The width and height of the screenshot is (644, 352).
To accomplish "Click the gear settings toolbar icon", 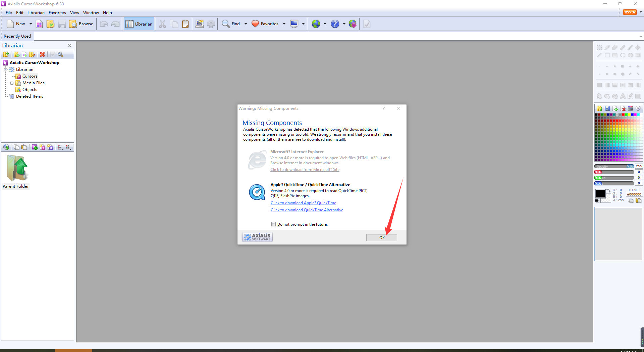I will (x=211, y=24).
